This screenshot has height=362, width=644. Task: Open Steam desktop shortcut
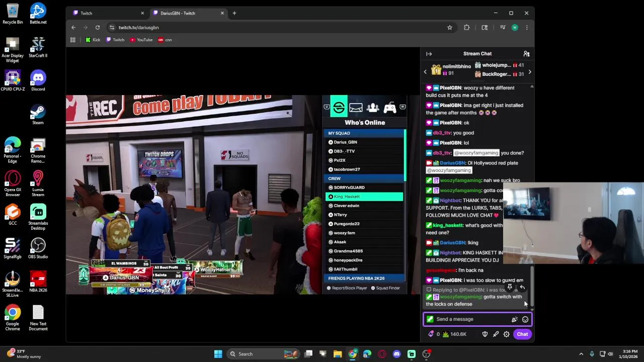coord(38,115)
